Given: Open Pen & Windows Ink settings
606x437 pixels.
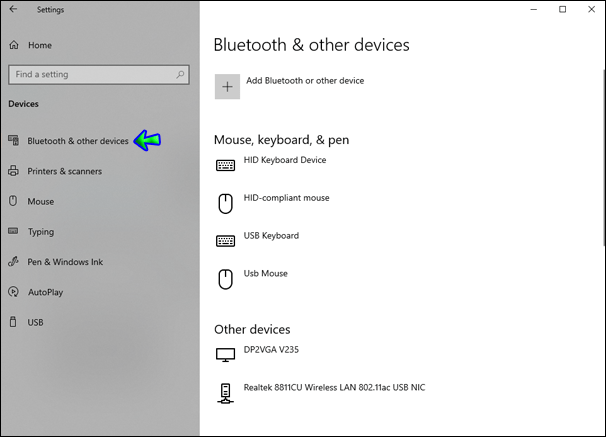Looking at the screenshot, I should pyautogui.click(x=65, y=262).
